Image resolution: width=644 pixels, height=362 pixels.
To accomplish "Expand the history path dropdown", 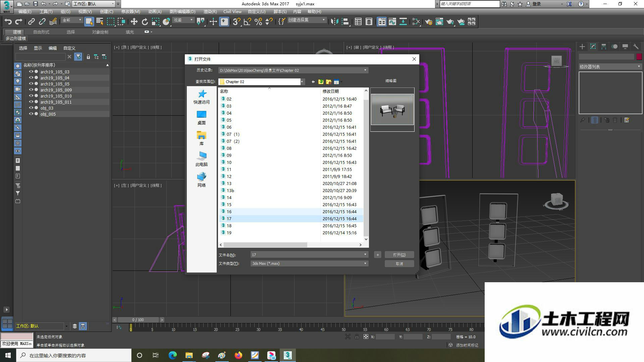I will (365, 70).
